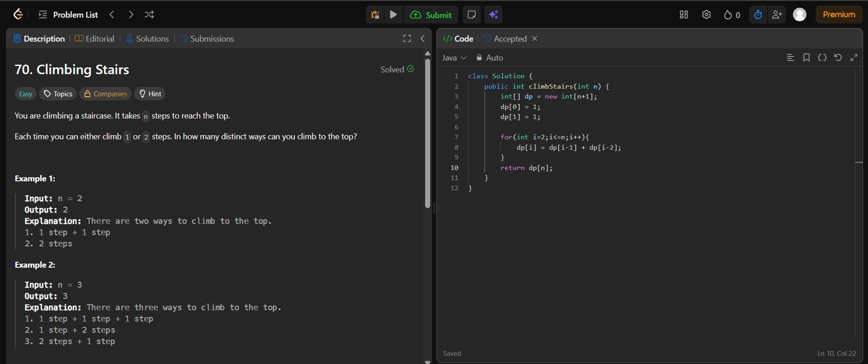
Task: Open the layout grid icon
Action: 684,14
